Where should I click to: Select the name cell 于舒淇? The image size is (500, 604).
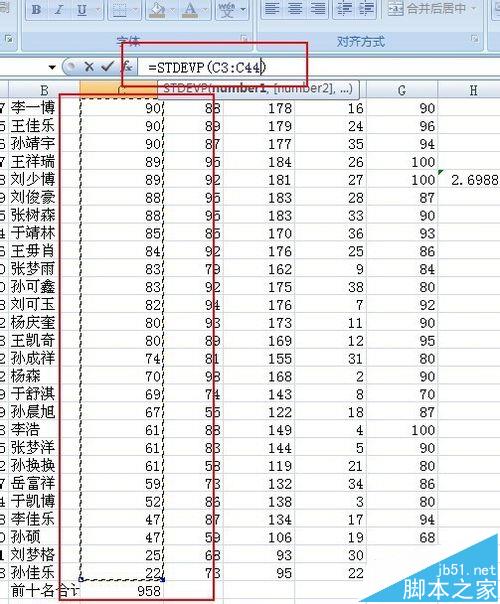[x=44, y=394]
